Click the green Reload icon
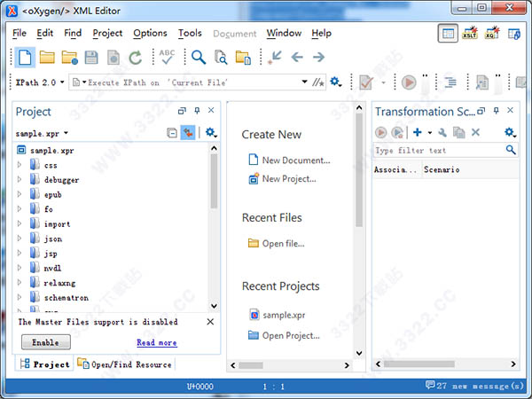 coord(136,58)
